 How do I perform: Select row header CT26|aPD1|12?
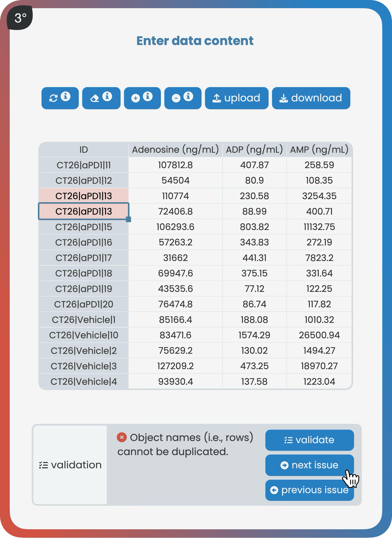(x=84, y=180)
